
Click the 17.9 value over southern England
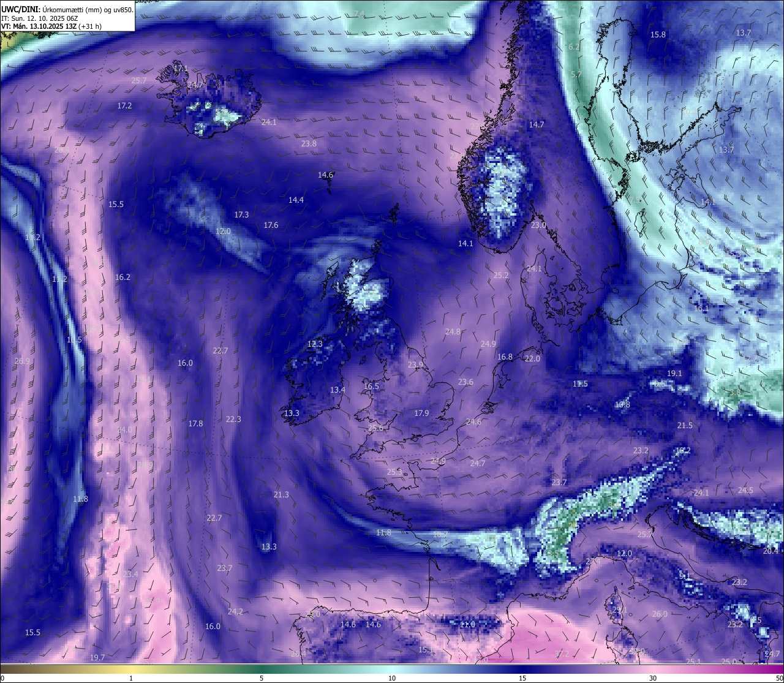[421, 413]
